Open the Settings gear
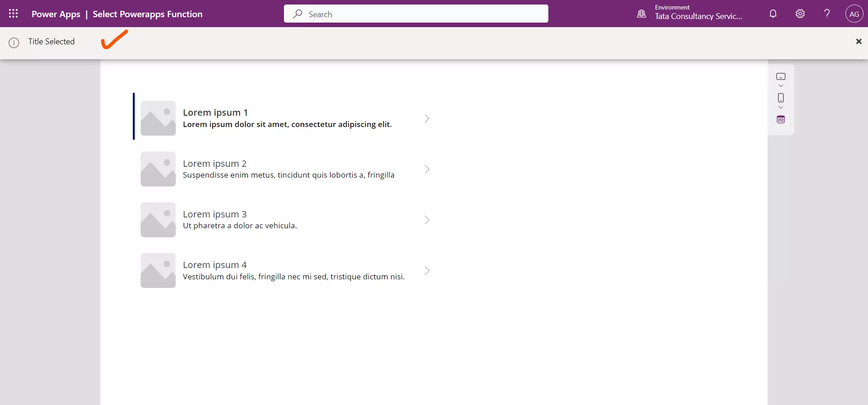868x405 pixels. coord(800,14)
